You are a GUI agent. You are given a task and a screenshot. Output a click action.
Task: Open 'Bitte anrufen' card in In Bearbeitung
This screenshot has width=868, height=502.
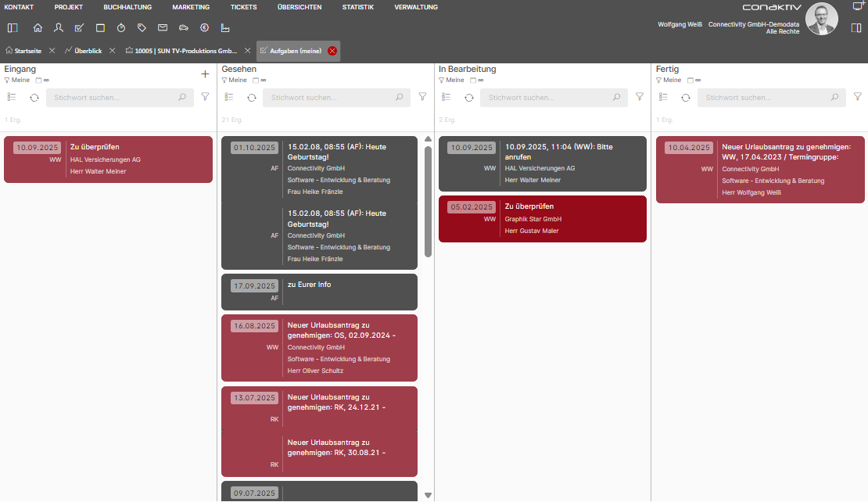click(543, 164)
